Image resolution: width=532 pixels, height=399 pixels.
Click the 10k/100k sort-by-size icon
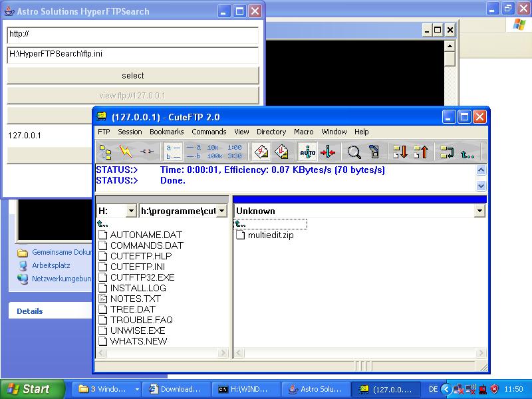[x=214, y=152]
